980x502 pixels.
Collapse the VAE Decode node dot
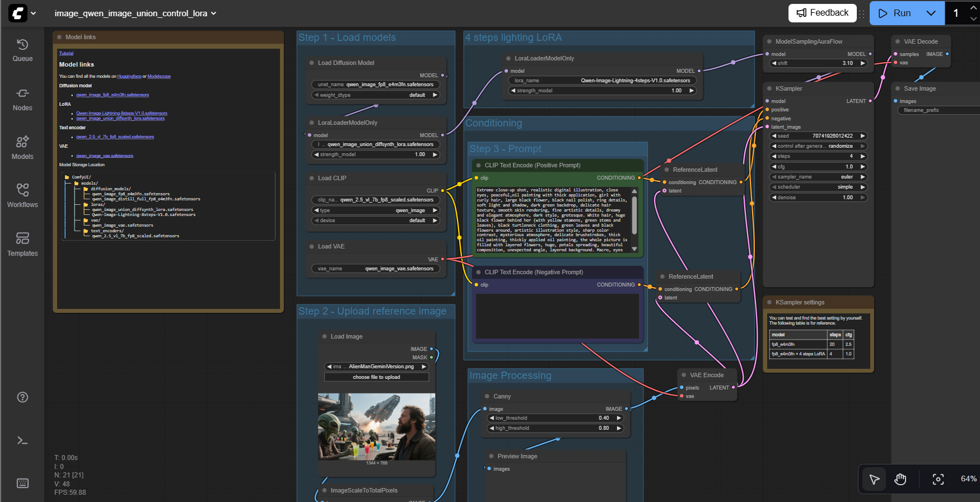click(x=897, y=41)
